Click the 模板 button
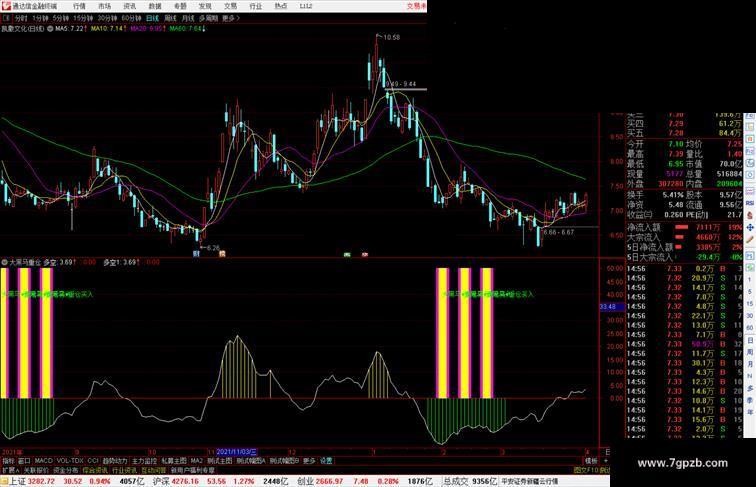756x487 pixels. coord(591,461)
